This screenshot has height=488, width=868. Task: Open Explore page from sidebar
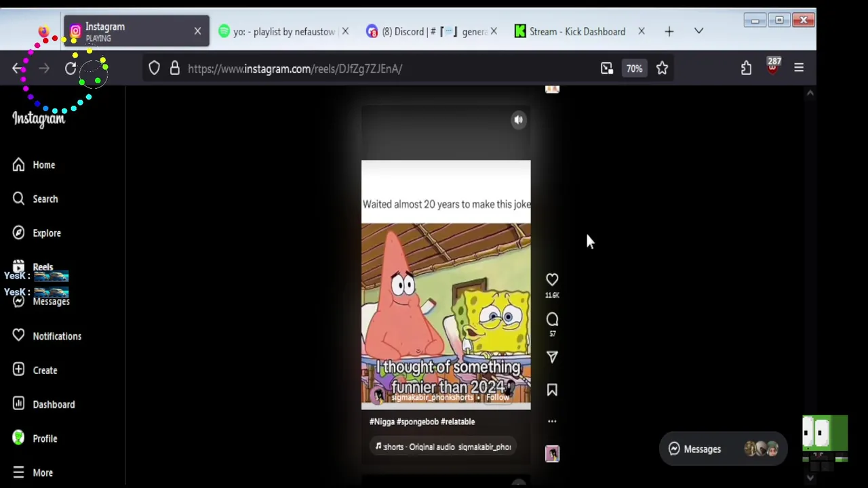point(37,232)
